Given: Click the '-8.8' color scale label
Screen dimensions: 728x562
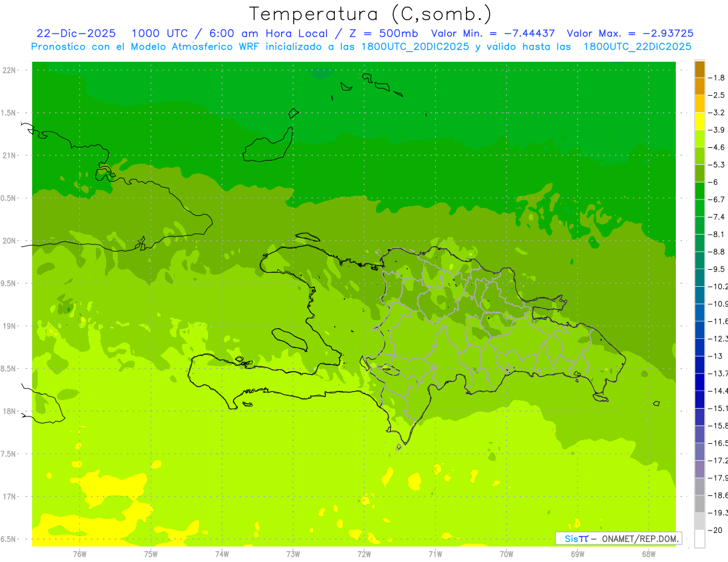Looking at the screenshot, I should [x=717, y=252].
